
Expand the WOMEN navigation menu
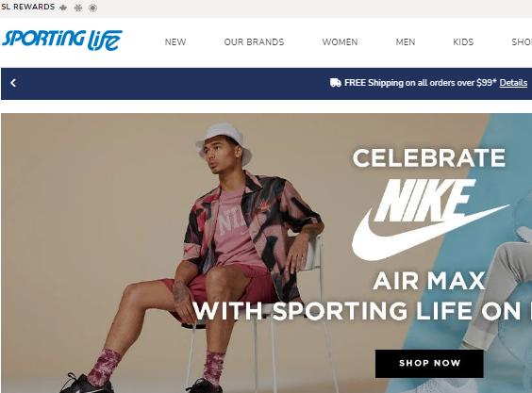click(x=340, y=42)
